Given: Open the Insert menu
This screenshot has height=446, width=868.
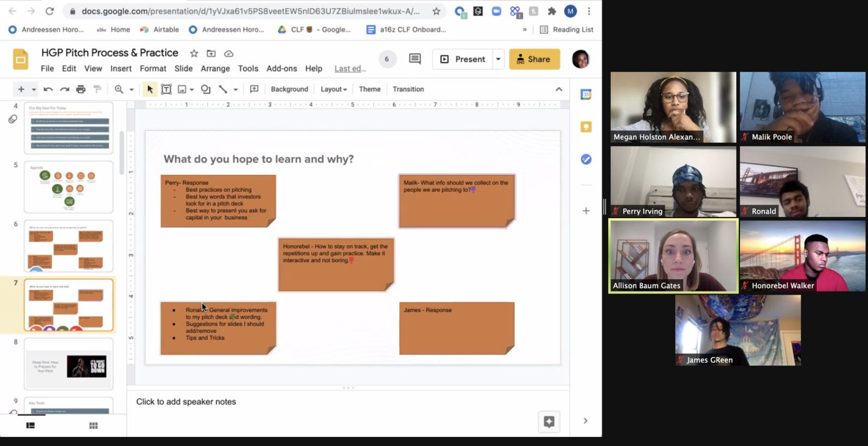Looking at the screenshot, I should [120, 68].
